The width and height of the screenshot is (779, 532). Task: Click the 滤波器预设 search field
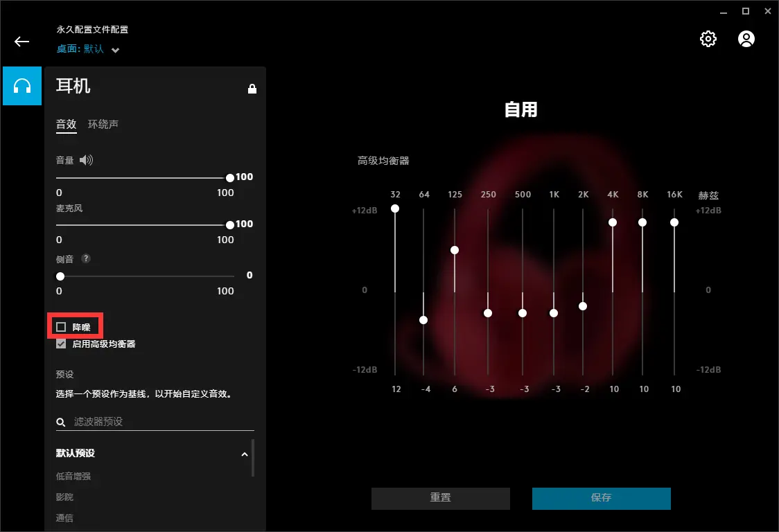pos(155,422)
